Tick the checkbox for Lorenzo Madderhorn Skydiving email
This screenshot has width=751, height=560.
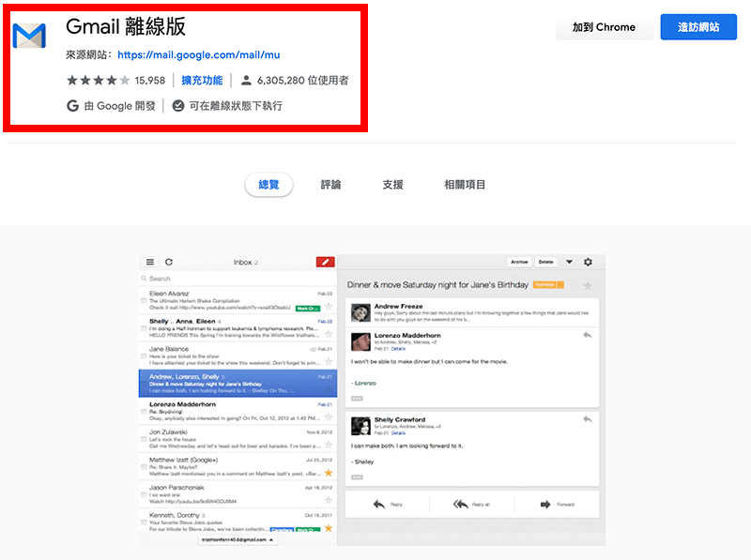(144, 412)
